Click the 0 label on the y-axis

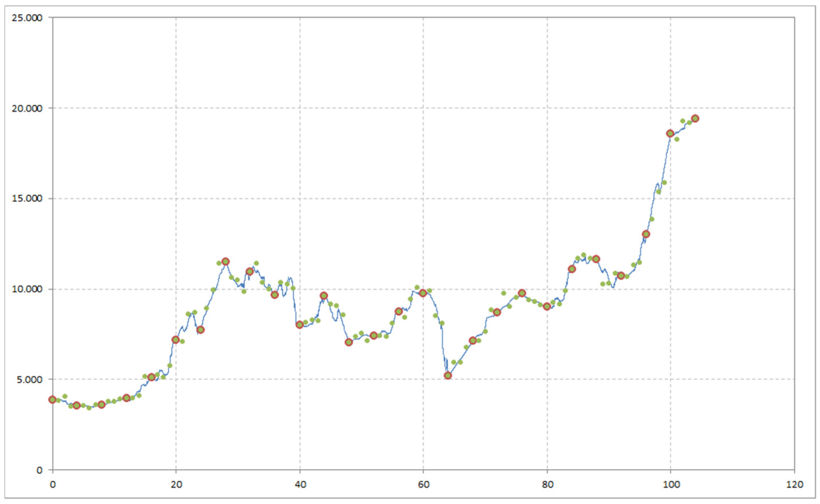(x=39, y=470)
